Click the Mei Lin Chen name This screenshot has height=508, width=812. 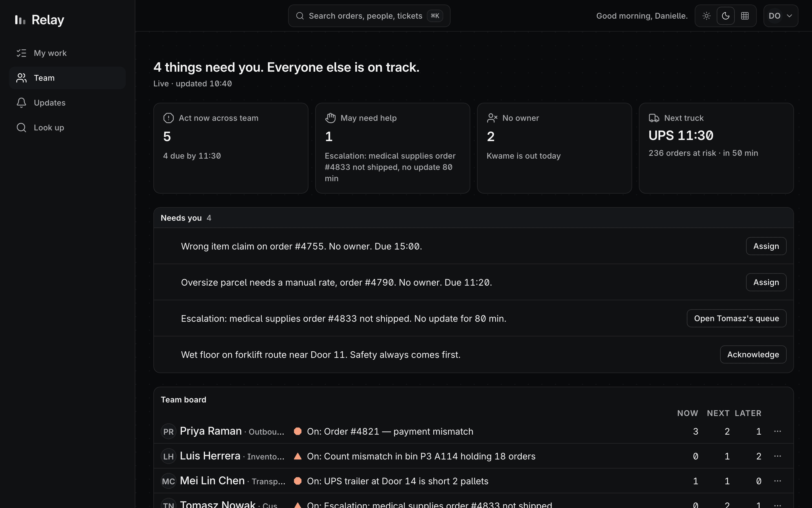[212, 480]
